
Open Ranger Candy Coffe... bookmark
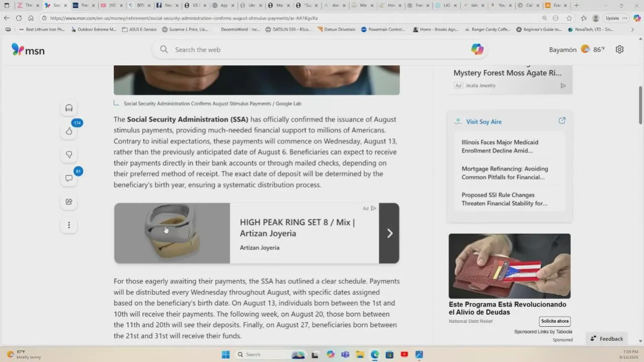487,29
